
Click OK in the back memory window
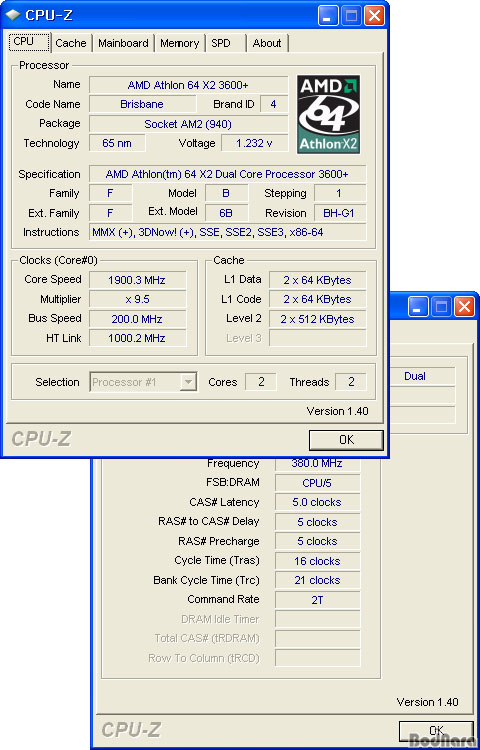(x=436, y=731)
